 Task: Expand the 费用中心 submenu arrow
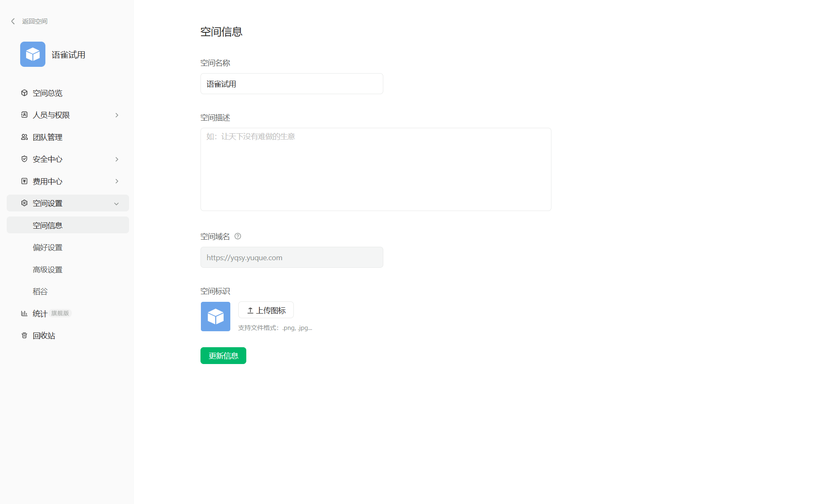(117, 181)
